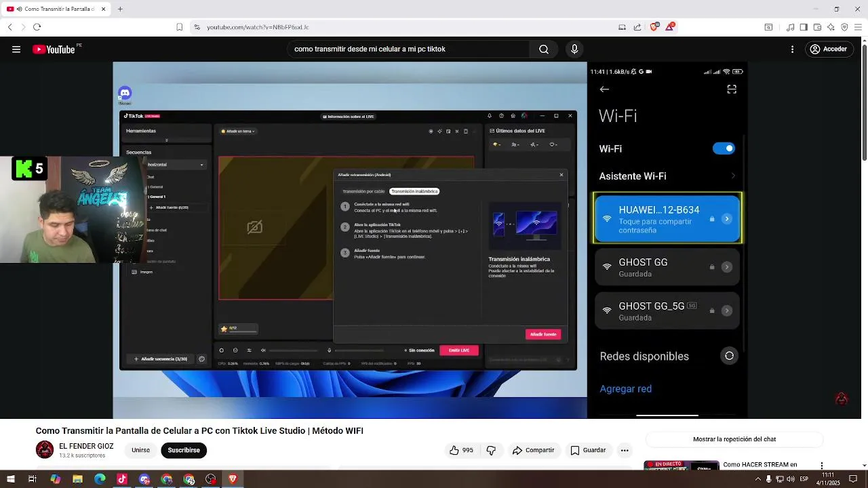Click Mostrar la repetición del chat
868x488 pixels.
pyautogui.click(x=734, y=439)
